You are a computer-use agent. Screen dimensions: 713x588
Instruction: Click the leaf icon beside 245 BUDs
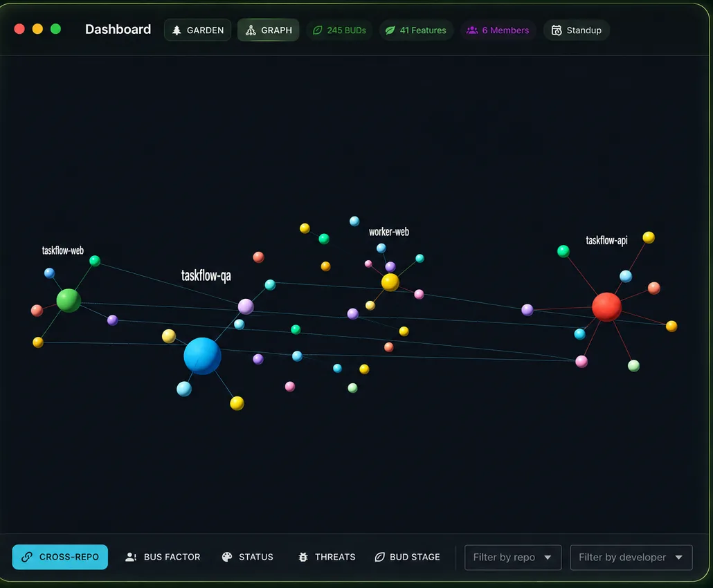(x=318, y=30)
